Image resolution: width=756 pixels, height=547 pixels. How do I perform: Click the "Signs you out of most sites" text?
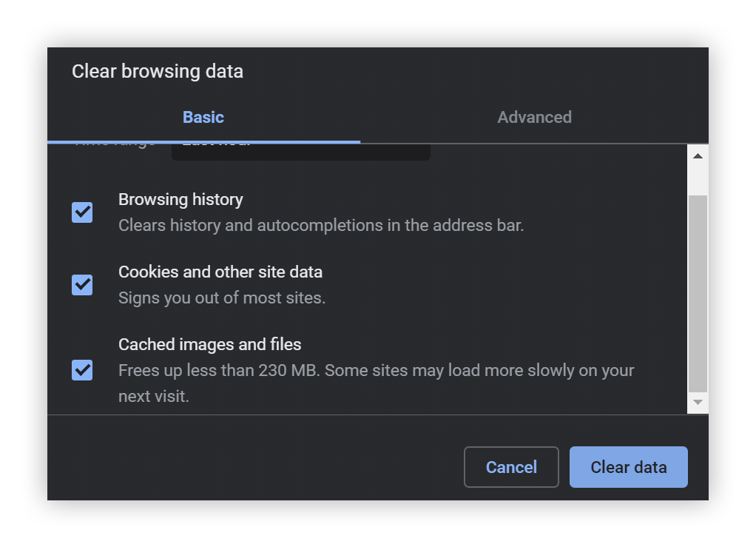coord(222,298)
